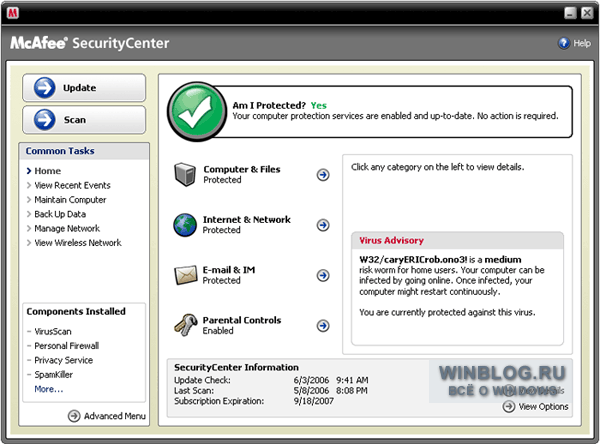Expand Internet & Network details arrow
Image resolution: width=600 pixels, height=444 pixels.
(323, 225)
